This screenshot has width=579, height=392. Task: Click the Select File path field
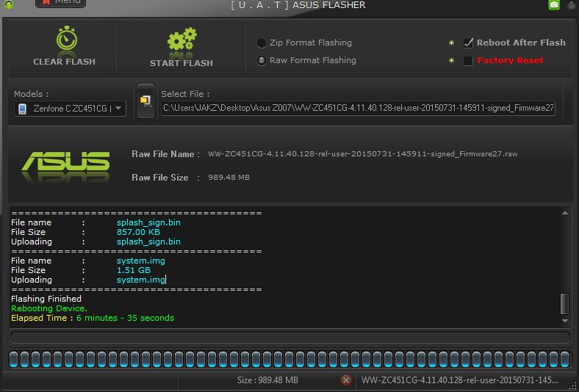pyautogui.click(x=358, y=108)
